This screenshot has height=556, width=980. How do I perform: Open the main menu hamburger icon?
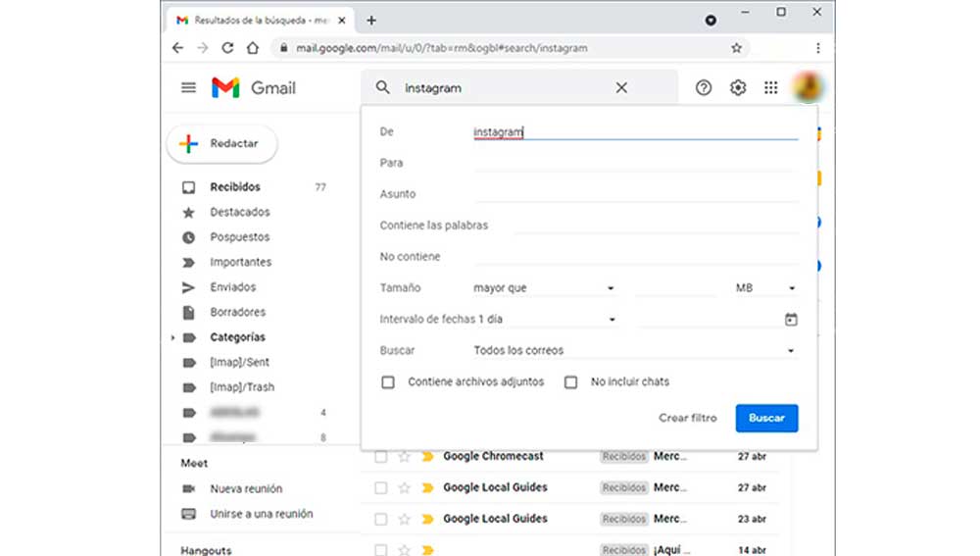(x=188, y=87)
